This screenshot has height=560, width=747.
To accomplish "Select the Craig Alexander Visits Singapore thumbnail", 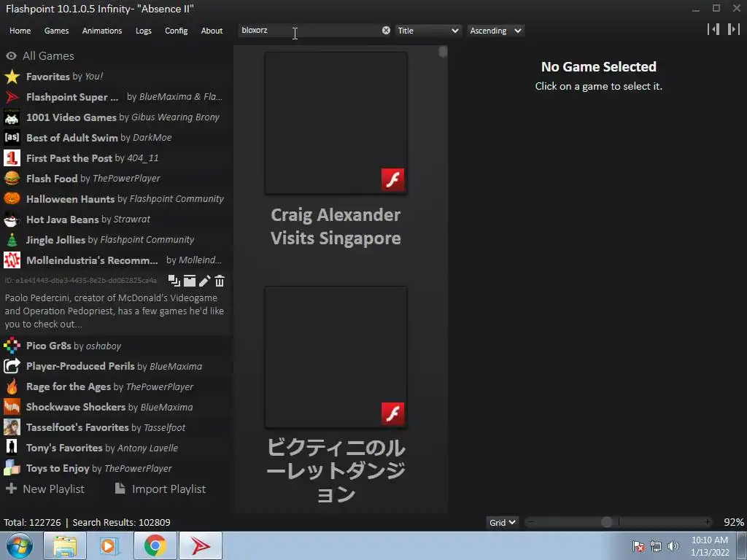I will tap(336, 123).
